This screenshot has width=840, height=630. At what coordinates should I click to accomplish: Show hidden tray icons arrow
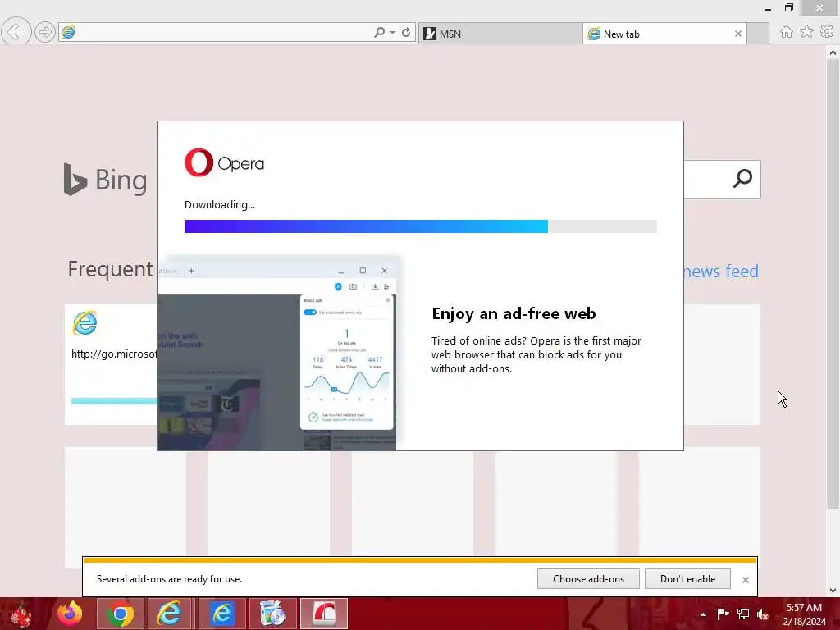pyautogui.click(x=703, y=614)
